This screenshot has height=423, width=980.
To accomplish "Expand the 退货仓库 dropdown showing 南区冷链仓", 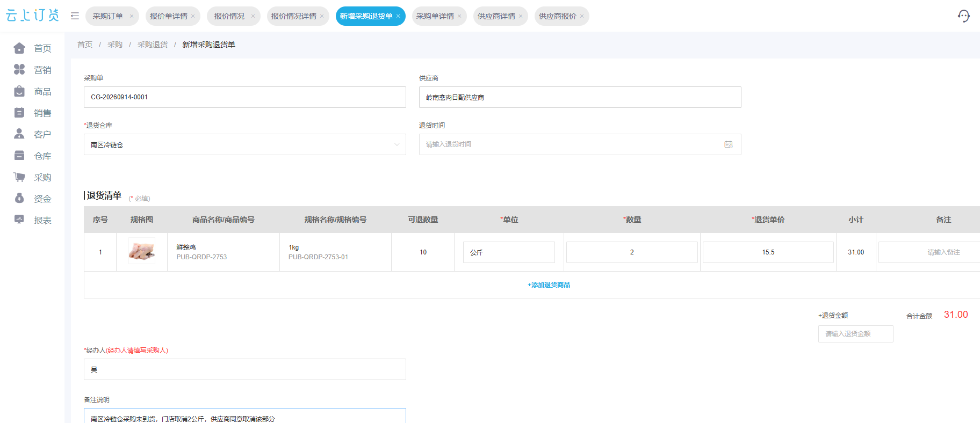I will tap(245, 144).
